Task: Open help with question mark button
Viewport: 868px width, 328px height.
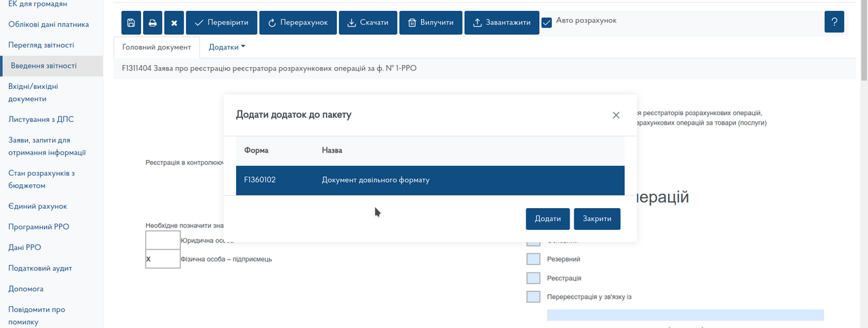Action: [x=834, y=22]
